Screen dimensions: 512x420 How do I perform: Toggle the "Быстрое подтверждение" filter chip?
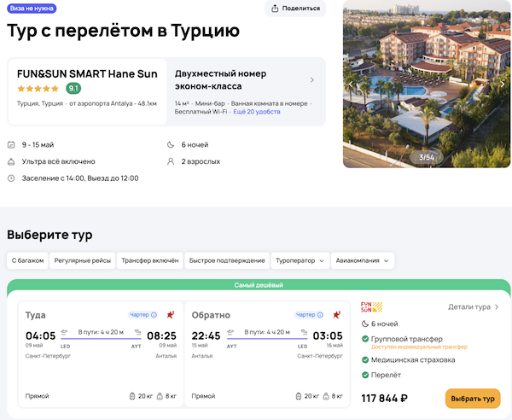tap(226, 260)
